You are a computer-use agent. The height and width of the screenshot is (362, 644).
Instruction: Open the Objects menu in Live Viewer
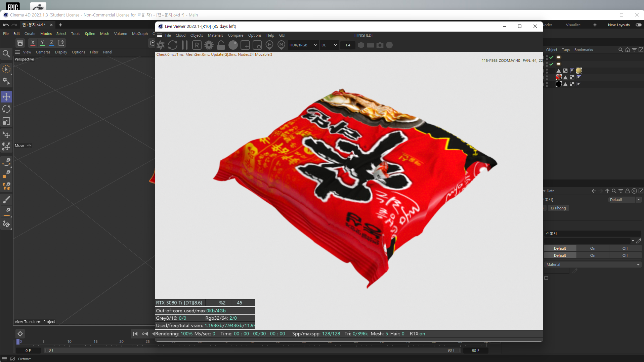(x=197, y=35)
